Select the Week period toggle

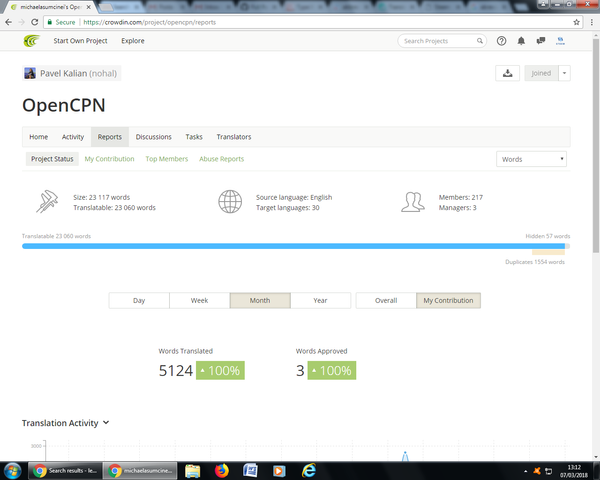tap(199, 300)
